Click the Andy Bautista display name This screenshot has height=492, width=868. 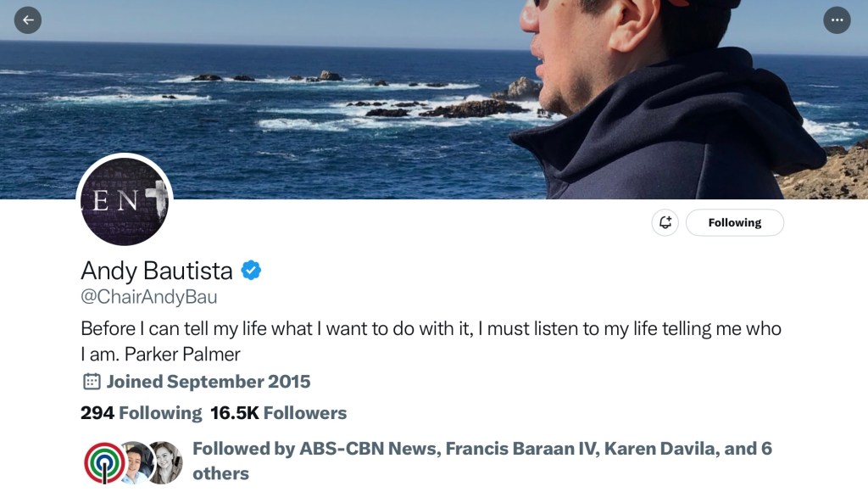[156, 271]
